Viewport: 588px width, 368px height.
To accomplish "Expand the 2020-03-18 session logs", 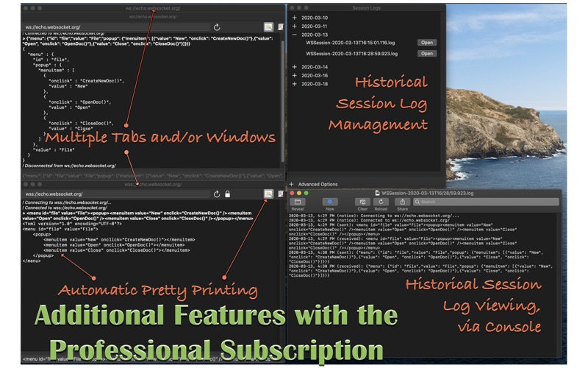I will (295, 84).
